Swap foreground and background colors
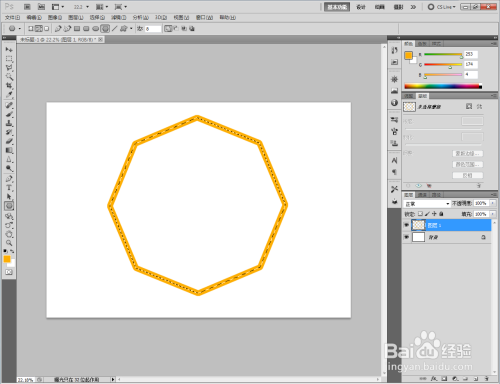This screenshot has height=384, width=500. click(12, 251)
